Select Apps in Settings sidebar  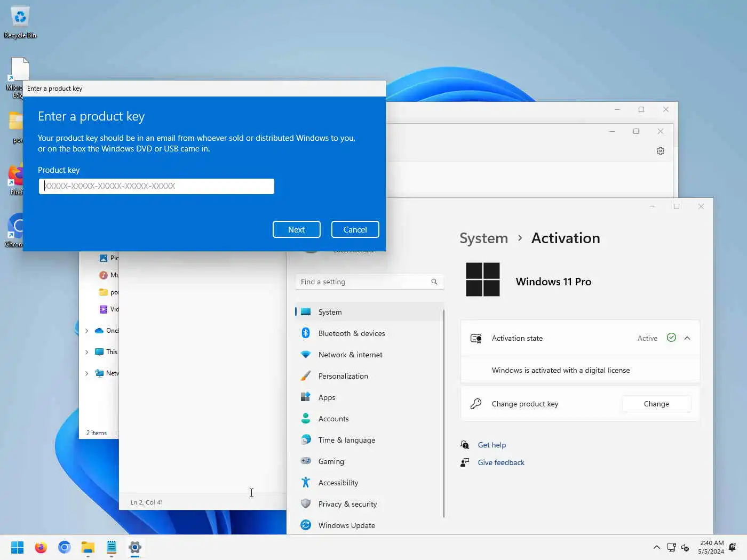coord(369,397)
